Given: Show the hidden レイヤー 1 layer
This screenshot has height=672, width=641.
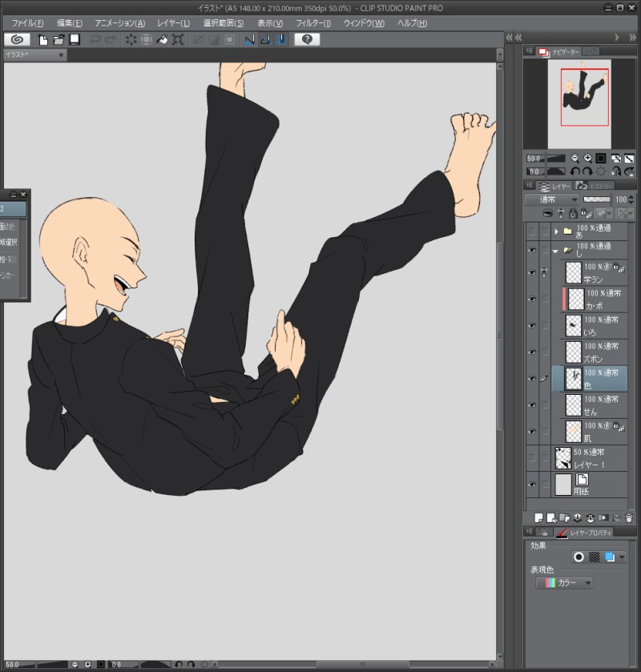Looking at the screenshot, I should coord(532,458).
